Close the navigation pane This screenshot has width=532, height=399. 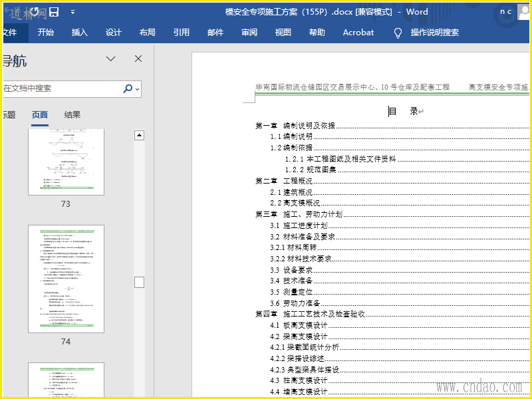coord(138,59)
